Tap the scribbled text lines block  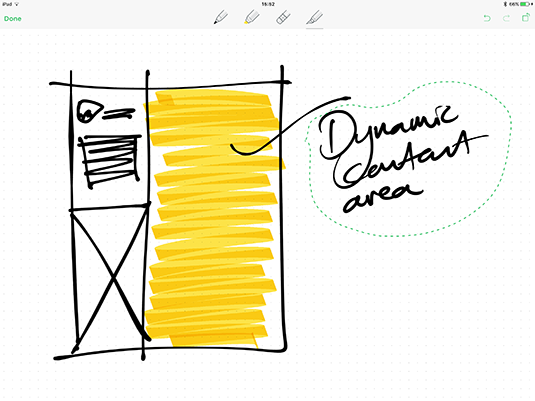coord(111,160)
